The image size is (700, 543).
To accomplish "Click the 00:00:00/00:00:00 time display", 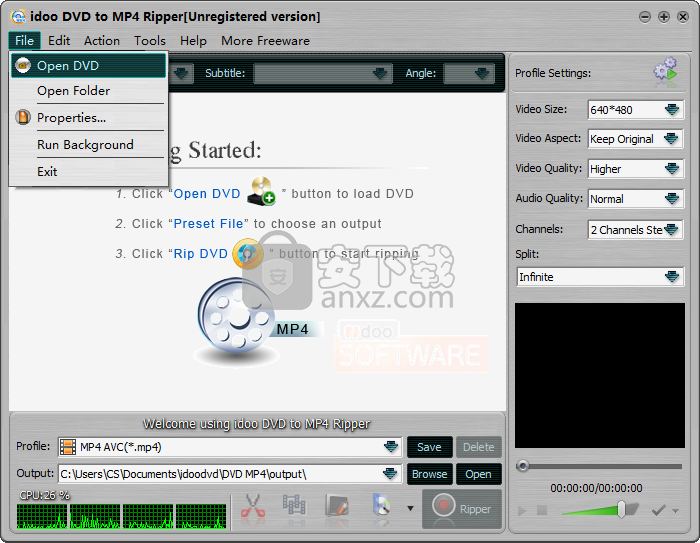I will [596, 488].
